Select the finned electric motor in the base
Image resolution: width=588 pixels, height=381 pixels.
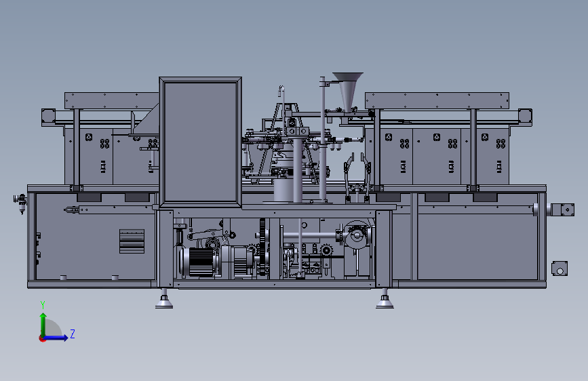(x=200, y=262)
